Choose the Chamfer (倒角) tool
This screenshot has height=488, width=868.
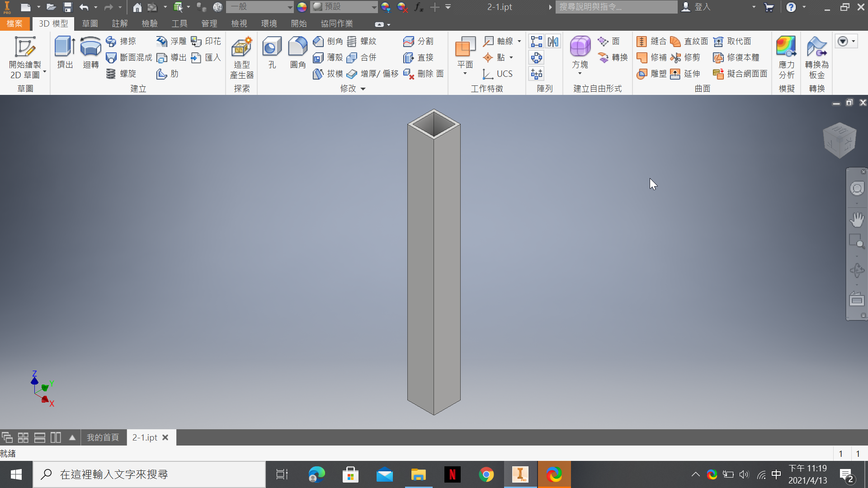pyautogui.click(x=328, y=41)
